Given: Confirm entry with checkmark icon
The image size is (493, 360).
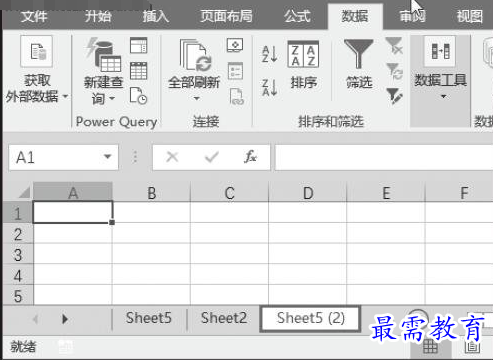Looking at the screenshot, I should coord(212,157).
